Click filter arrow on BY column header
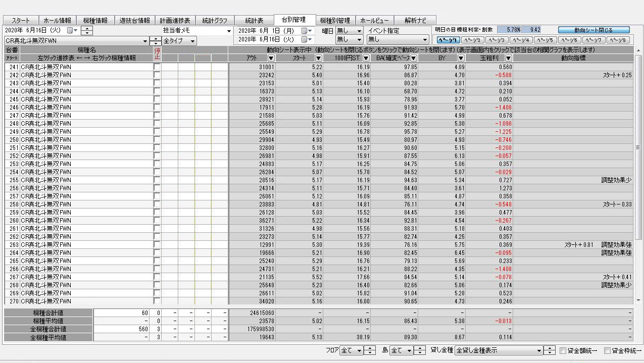This screenshot has height=363, width=644. pyautogui.click(x=461, y=58)
